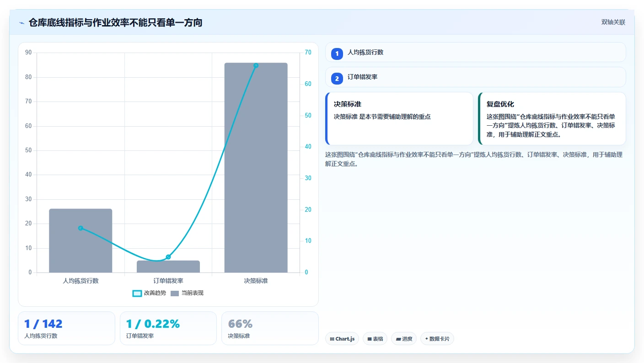The width and height of the screenshot is (644, 363).
Task: Select the 订单错发率 bar in chart
Action: [168, 267]
